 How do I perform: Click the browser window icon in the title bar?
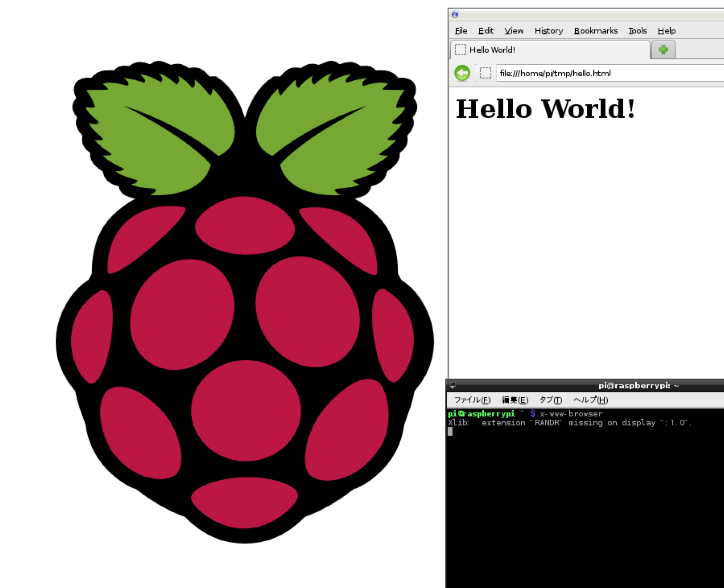pos(455,14)
